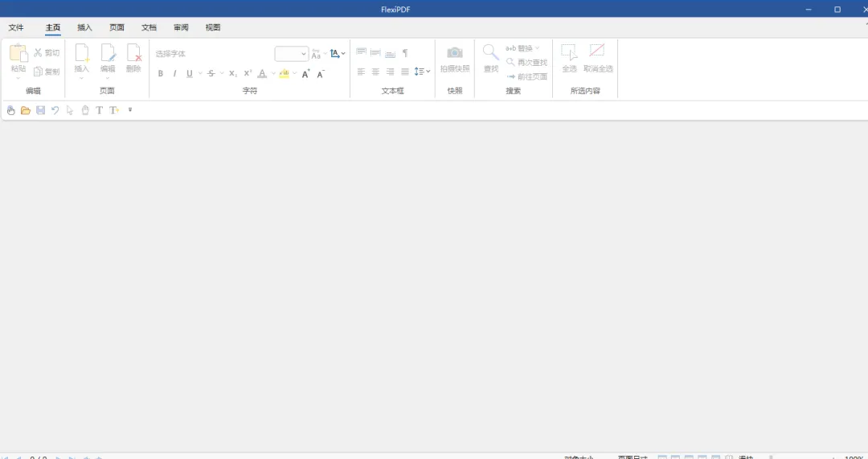Switch to the Review (审阅) tab
The height and width of the screenshot is (459, 868).
[181, 27]
